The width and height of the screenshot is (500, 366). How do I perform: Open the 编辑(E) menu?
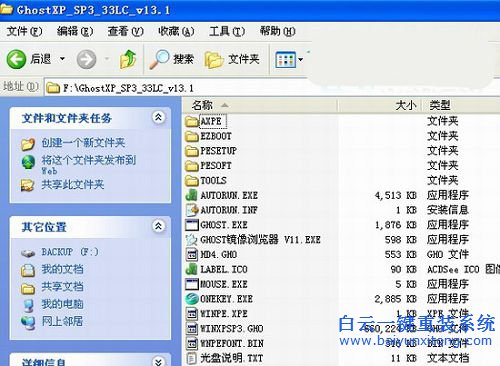click(x=75, y=31)
